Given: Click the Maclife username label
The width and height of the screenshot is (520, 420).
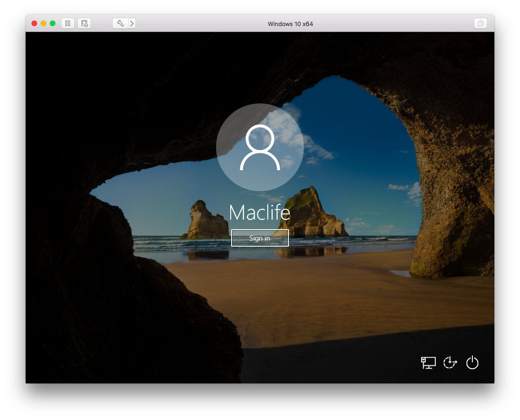Looking at the screenshot, I should pyautogui.click(x=260, y=212).
